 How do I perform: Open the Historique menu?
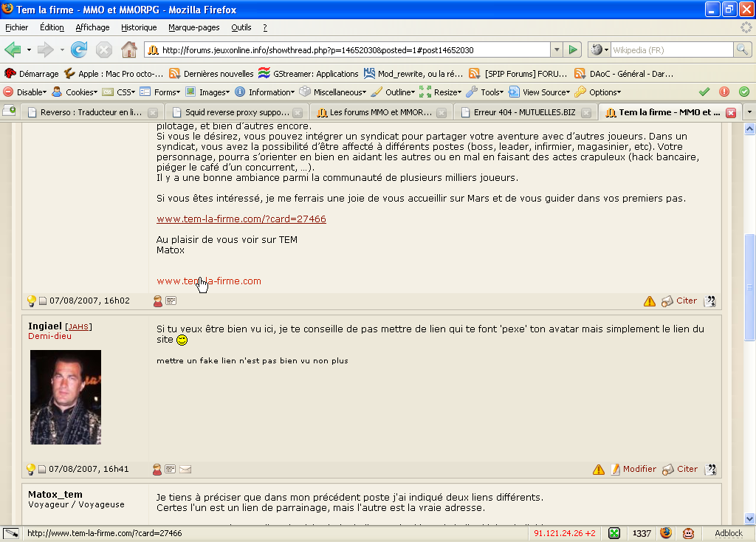coord(139,27)
